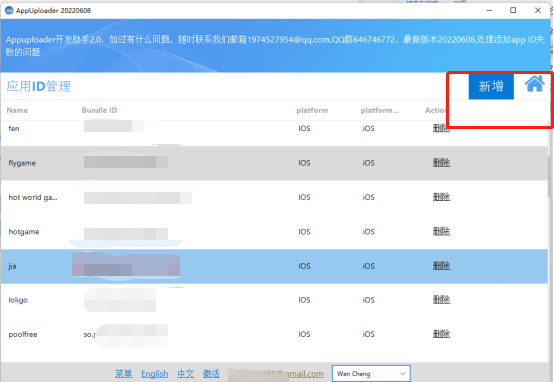Delete the loligo app ID

pos(441,300)
